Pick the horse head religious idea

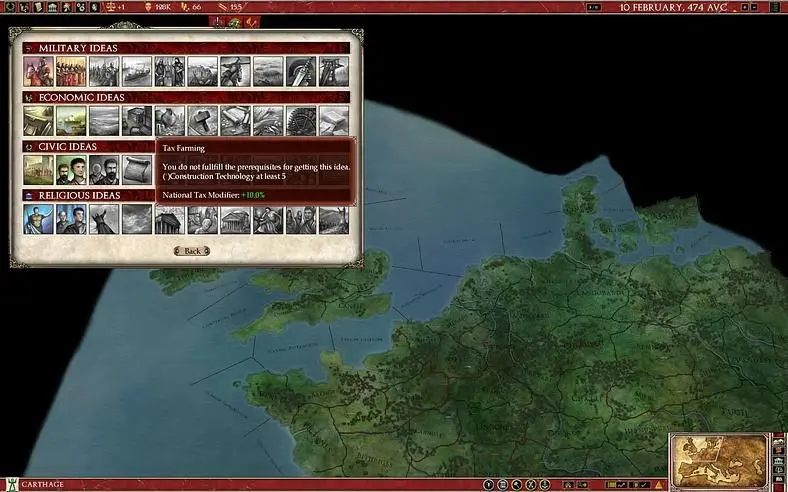pyautogui.click(x=104, y=219)
